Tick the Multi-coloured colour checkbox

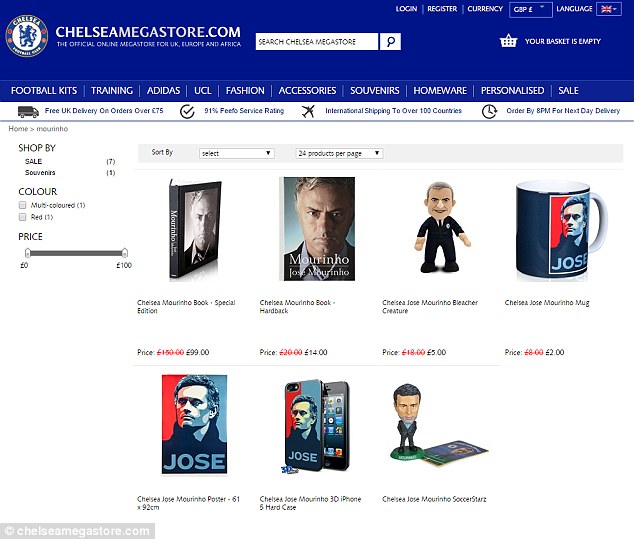(x=23, y=205)
